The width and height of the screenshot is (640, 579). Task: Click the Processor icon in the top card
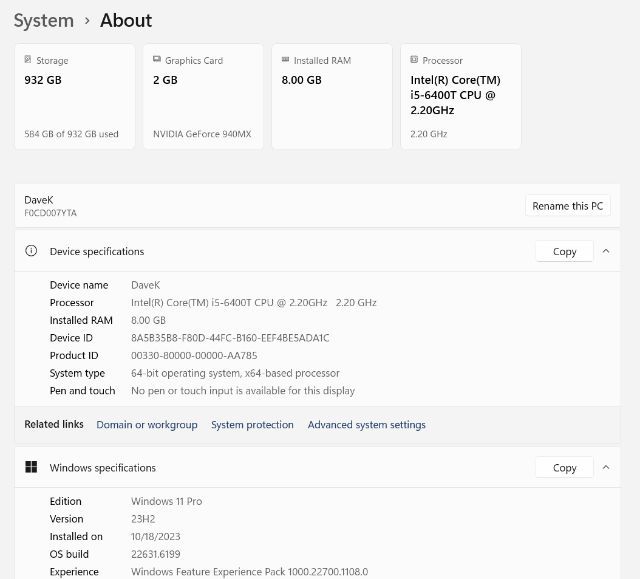pos(414,60)
